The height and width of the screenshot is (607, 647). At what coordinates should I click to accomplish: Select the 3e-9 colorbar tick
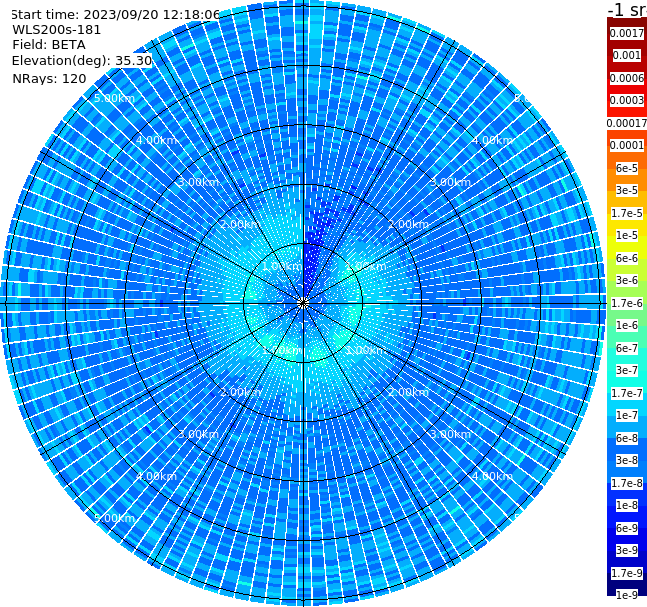627,550
